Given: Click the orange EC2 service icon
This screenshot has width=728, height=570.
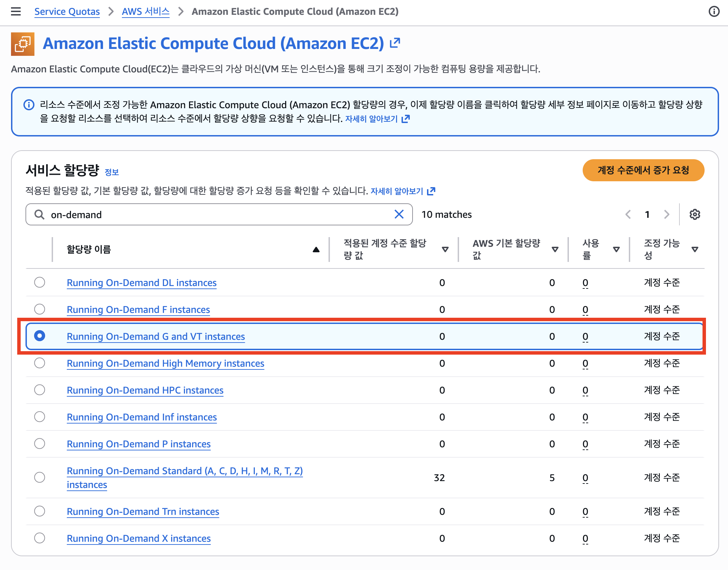Looking at the screenshot, I should click(x=23, y=44).
